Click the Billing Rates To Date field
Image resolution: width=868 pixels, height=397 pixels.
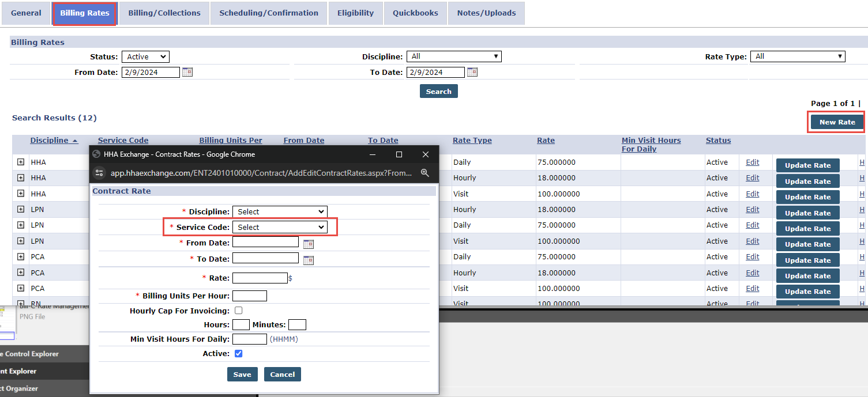(x=435, y=72)
